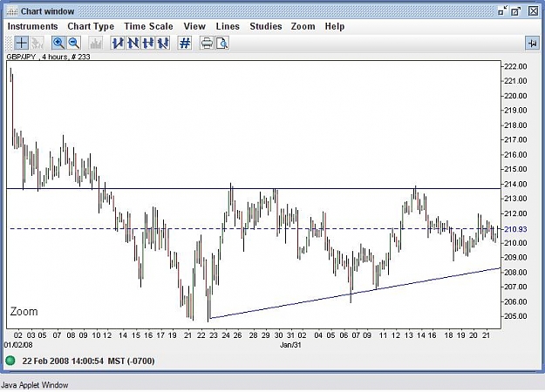The height and width of the screenshot is (392, 545).
Task: Select the rising trend line drawing tool
Action: (118, 43)
